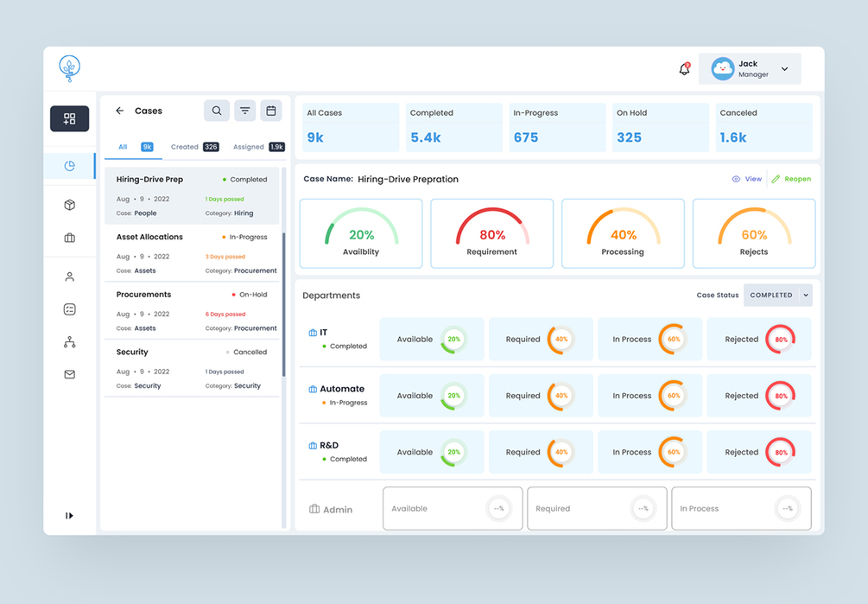Select the Procurements case

[x=192, y=311]
